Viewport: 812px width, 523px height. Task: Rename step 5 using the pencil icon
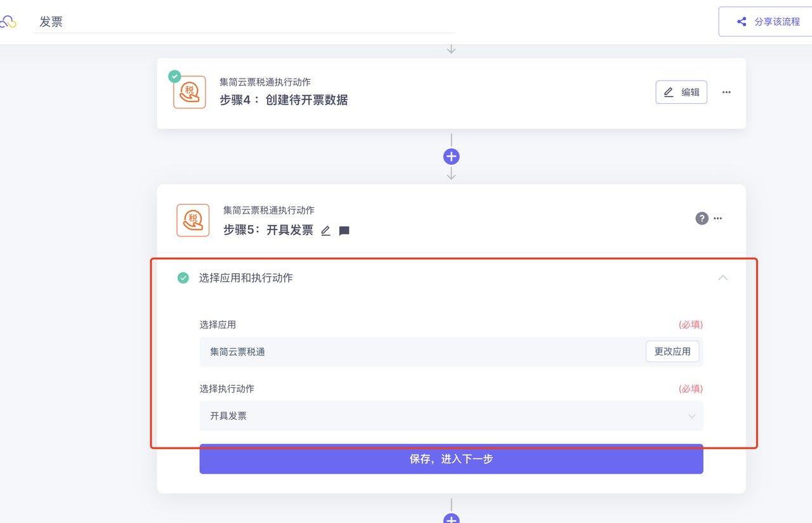click(325, 231)
